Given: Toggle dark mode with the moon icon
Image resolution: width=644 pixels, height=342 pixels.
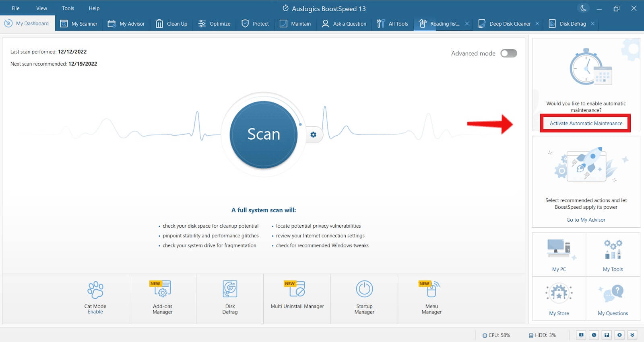Looking at the screenshot, I should tap(583, 8).
